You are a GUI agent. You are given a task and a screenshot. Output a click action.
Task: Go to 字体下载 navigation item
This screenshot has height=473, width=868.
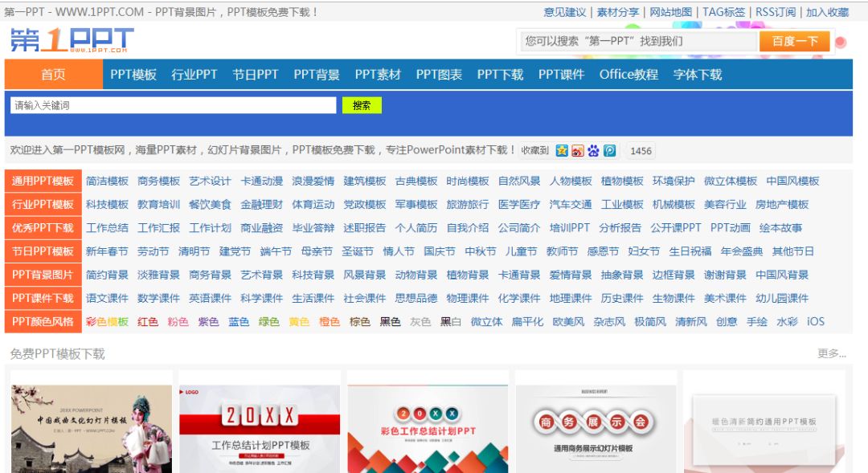click(698, 75)
